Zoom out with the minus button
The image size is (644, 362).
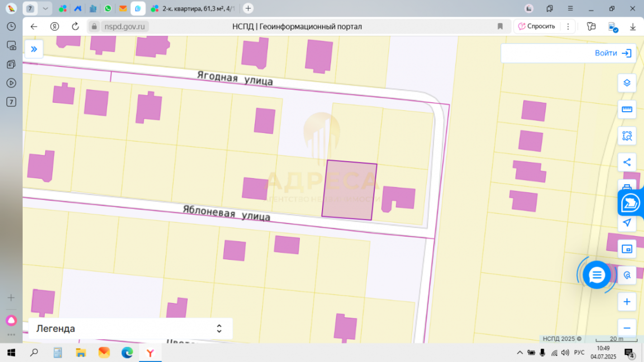tap(627, 328)
